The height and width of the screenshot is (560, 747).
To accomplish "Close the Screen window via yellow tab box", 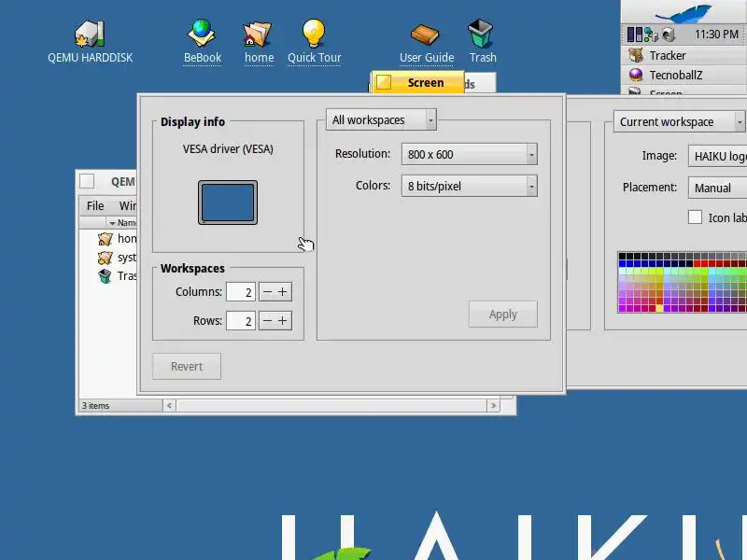I will pyautogui.click(x=384, y=82).
